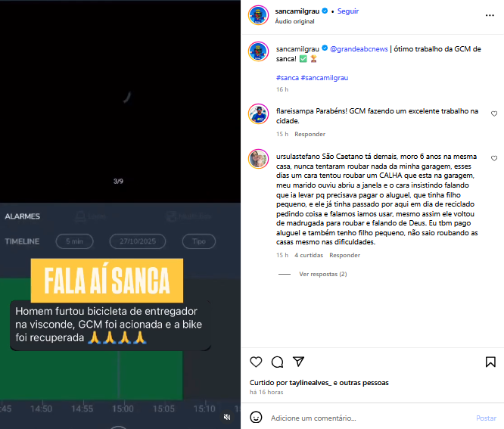Focus the Adicione um comentário field
This screenshot has height=429, width=504.
point(369,418)
